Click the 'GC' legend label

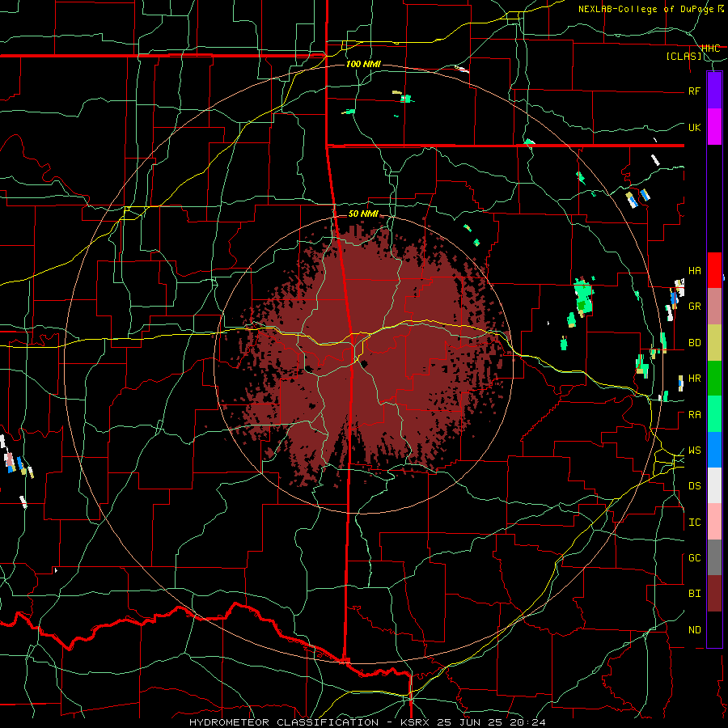tap(694, 558)
